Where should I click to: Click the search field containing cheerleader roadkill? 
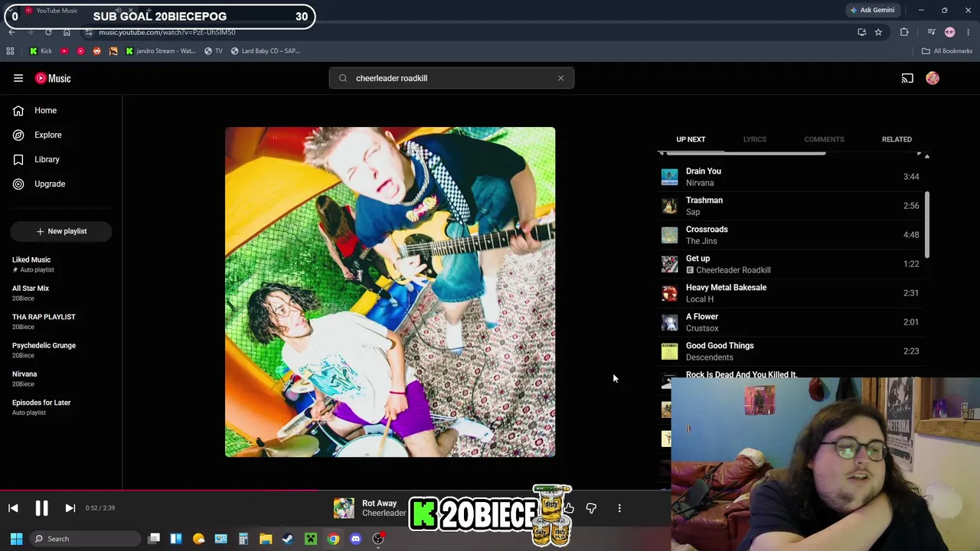click(452, 78)
